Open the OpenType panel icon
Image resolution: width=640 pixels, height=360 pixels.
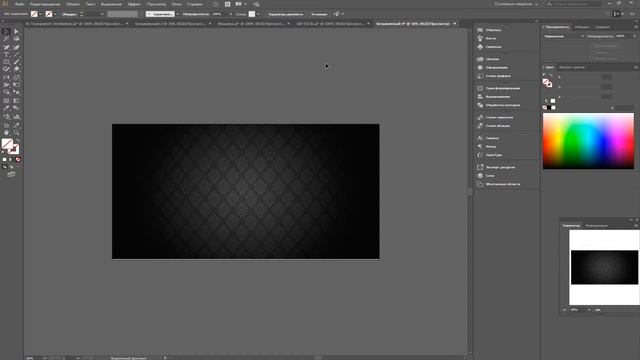point(480,155)
